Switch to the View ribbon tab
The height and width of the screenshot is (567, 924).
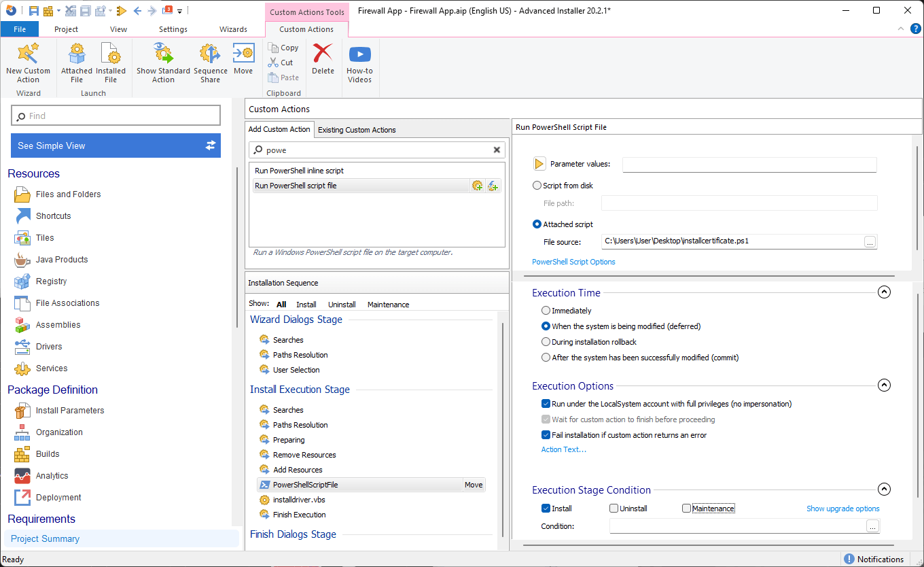pos(119,29)
